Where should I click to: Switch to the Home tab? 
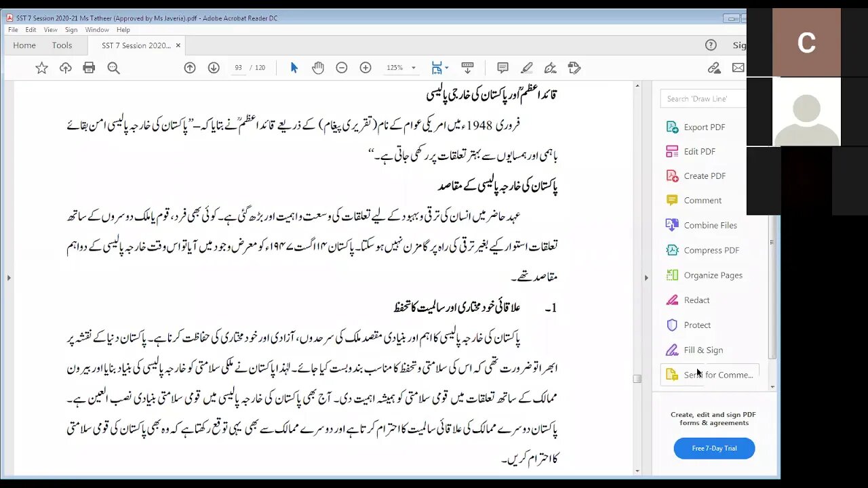click(24, 45)
